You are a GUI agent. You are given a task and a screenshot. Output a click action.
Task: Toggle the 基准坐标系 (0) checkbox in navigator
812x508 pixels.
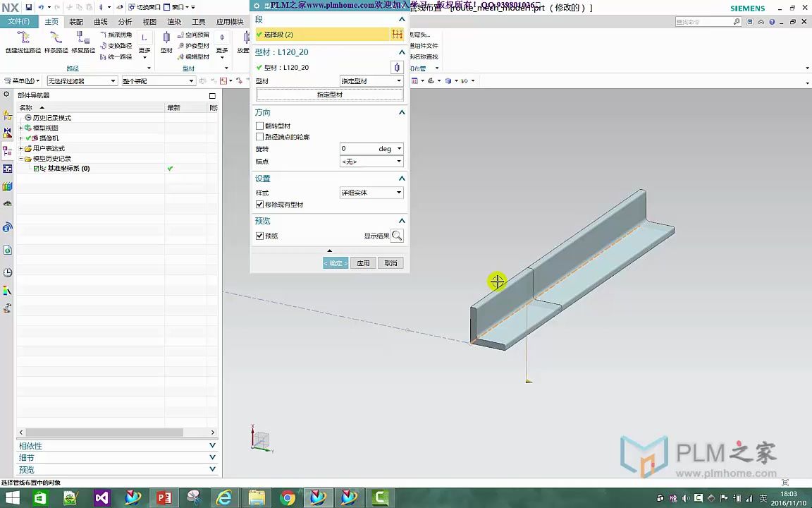[x=36, y=169]
